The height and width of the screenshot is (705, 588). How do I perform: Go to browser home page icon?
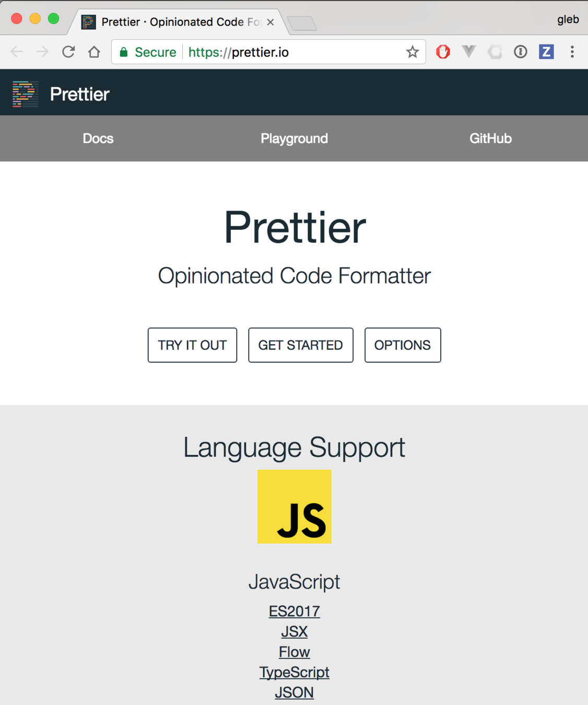point(94,52)
